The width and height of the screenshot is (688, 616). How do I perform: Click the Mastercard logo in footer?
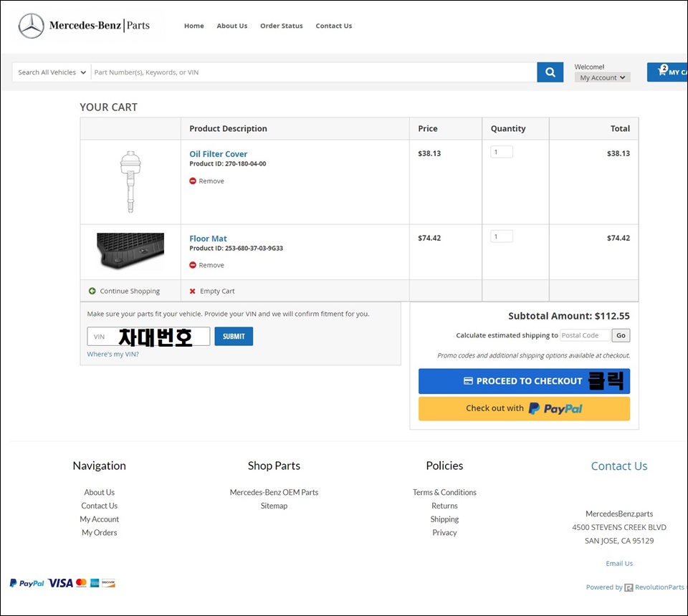click(81, 582)
